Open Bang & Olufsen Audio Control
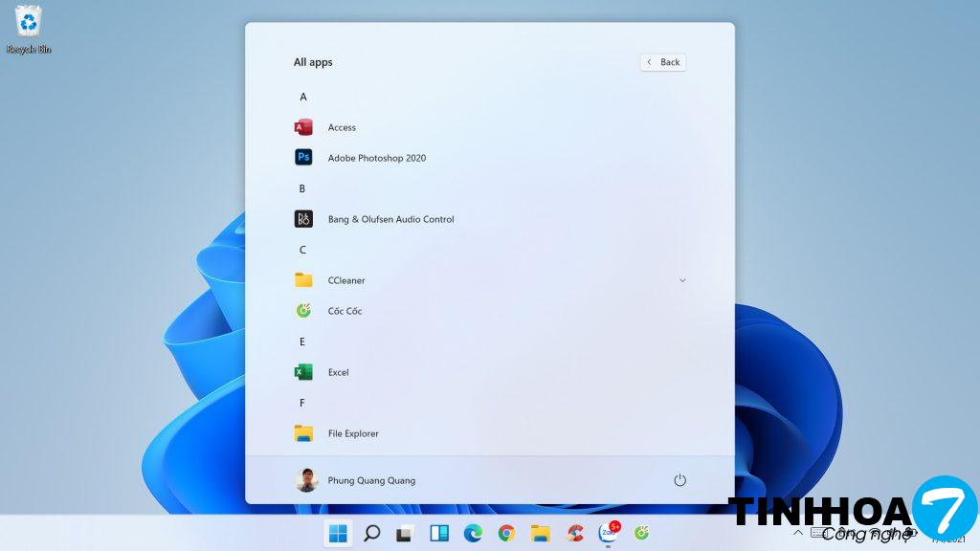The image size is (980, 551). pos(390,219)
